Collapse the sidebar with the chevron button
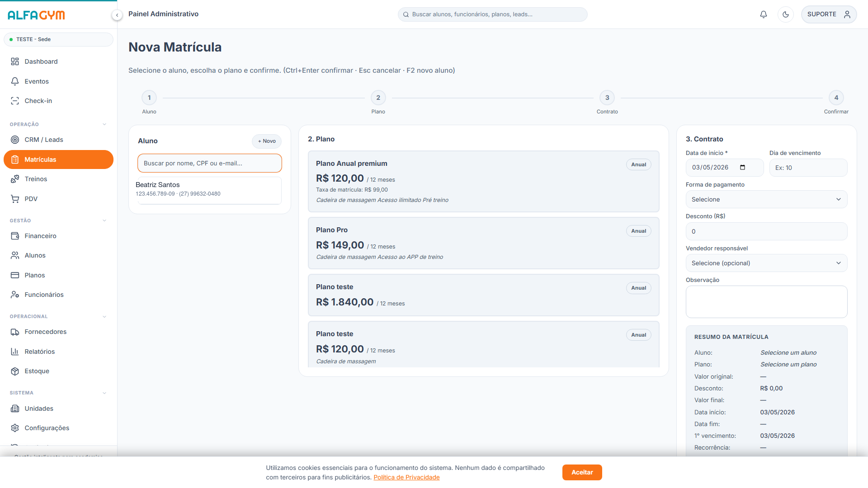868x488 pixels. (x=117, y=15)
